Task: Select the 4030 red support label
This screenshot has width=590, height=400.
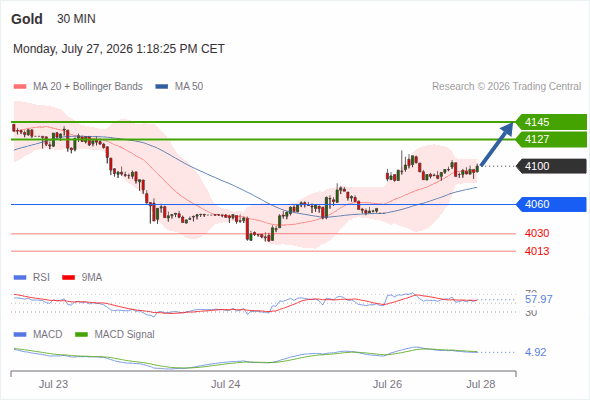Action: [x=537, y=233]
